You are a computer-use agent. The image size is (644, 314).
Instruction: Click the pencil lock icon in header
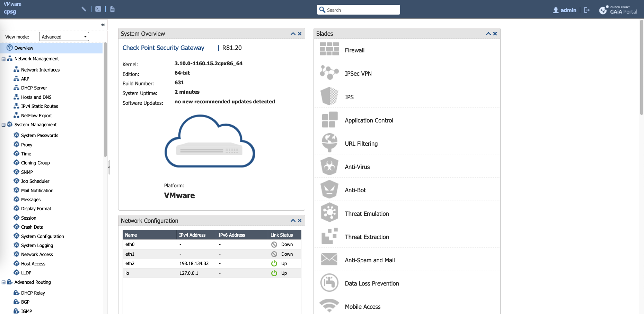(x=84, y=9)
